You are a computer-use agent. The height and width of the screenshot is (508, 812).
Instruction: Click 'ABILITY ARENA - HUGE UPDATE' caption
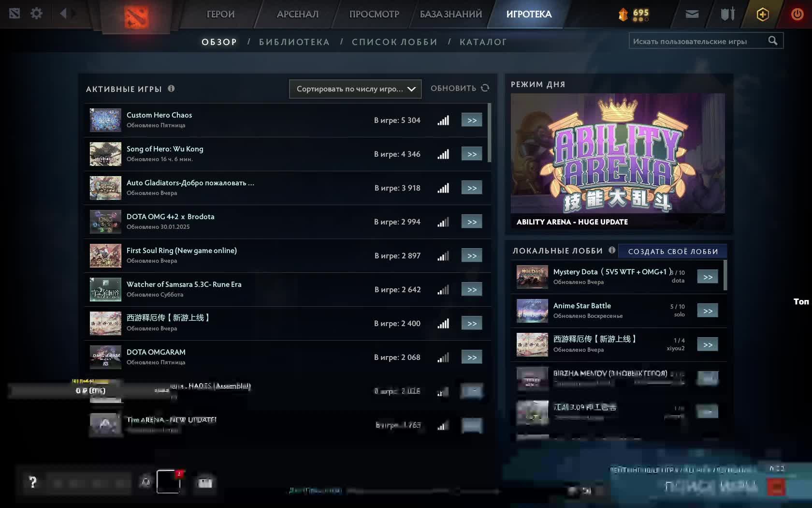coord(572,222)
